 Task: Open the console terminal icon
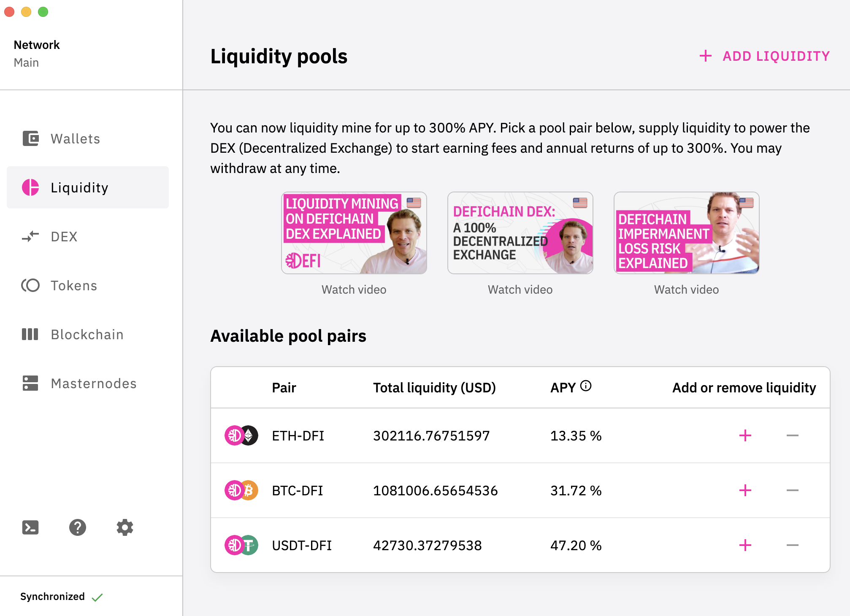point(30,527)
